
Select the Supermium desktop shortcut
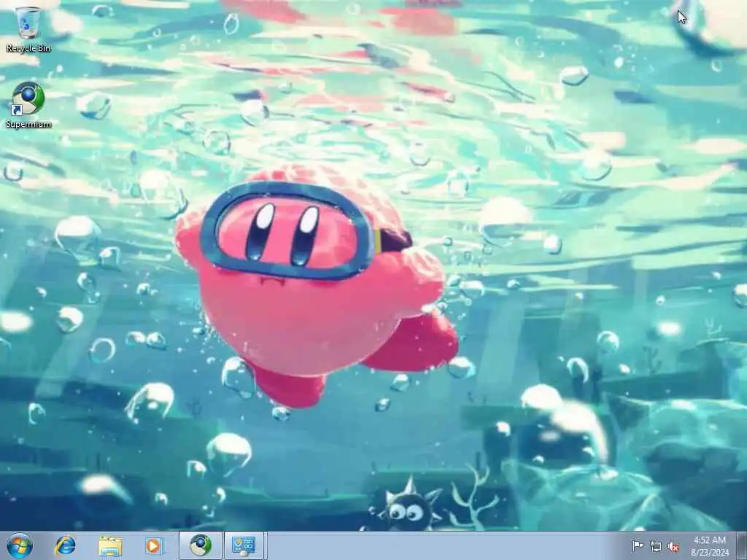pos(28,105)
